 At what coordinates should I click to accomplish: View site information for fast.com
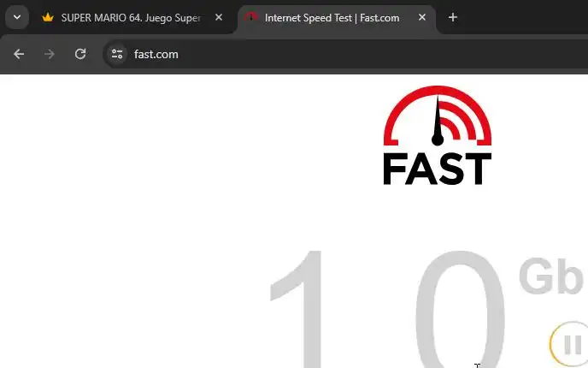tap(117, 54)
